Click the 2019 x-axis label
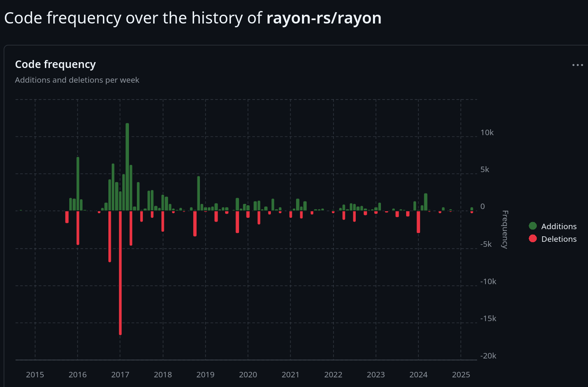 point(205,374)
